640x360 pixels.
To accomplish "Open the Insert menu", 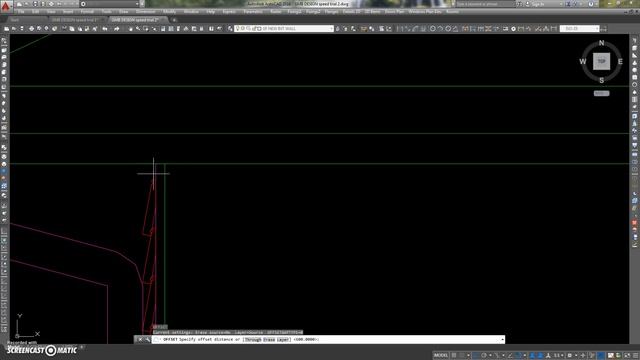I will pyautogui.click(x=68, y=12).
